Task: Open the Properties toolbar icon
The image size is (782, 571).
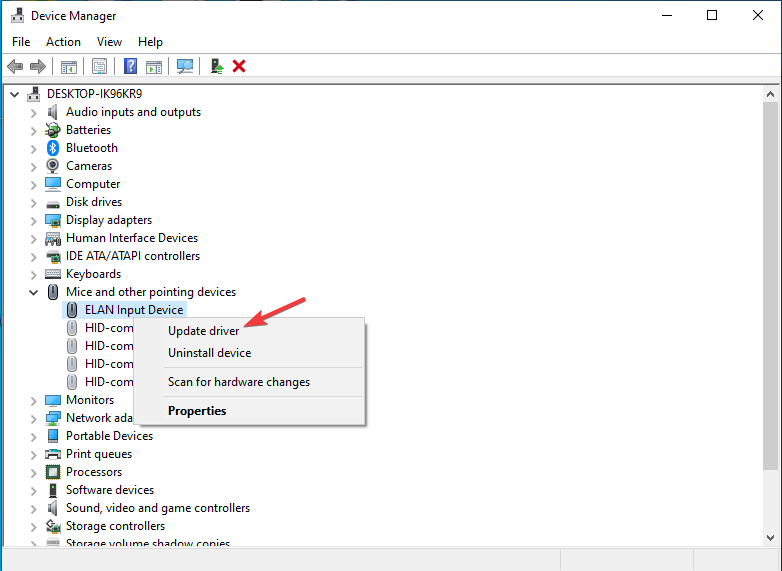Action: (99, 66)
